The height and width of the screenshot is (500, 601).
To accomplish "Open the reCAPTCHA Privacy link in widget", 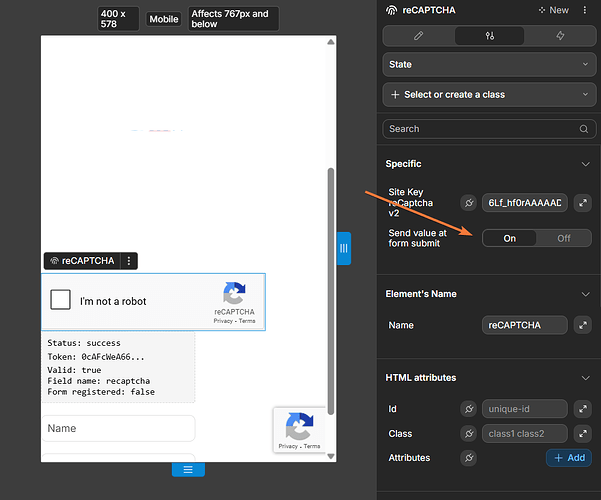I will coord(223,321).
